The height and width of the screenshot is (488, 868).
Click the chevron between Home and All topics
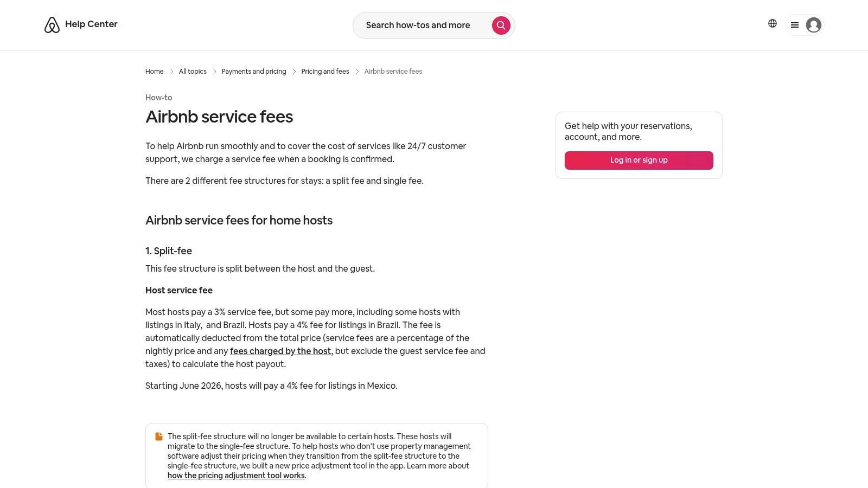171,71
